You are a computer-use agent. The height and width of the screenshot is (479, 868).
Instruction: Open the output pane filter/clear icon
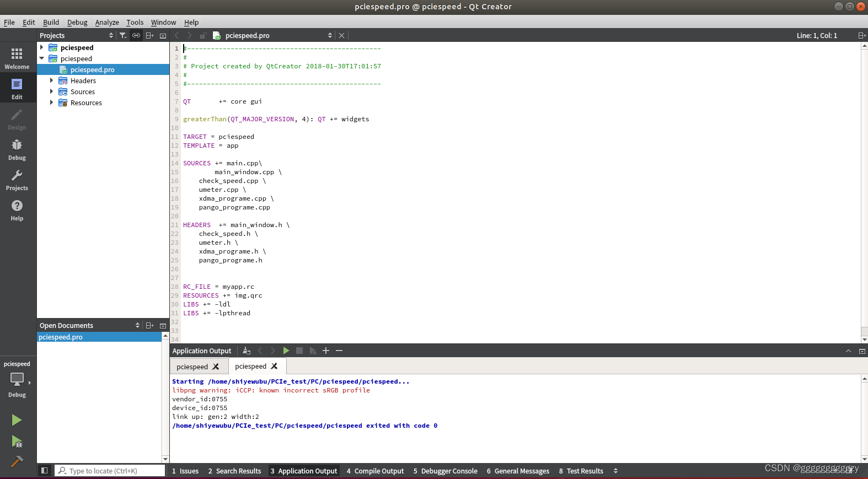[x=247, y=351]
